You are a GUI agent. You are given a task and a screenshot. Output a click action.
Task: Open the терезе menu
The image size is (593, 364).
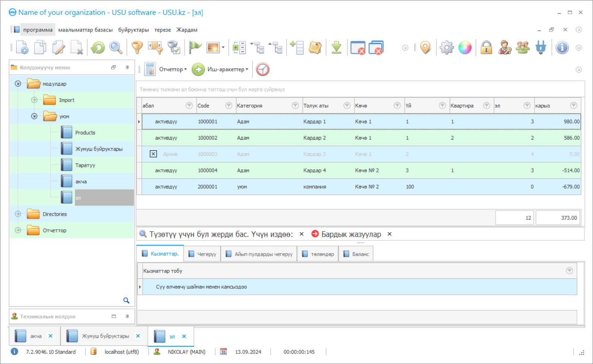coord(163,30)
